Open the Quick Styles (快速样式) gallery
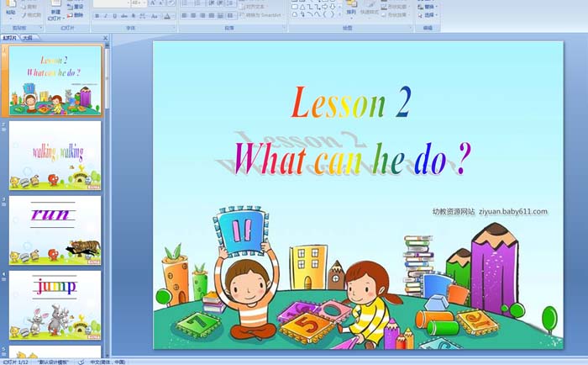Screen dimensions: 588x365 point(370,11)
